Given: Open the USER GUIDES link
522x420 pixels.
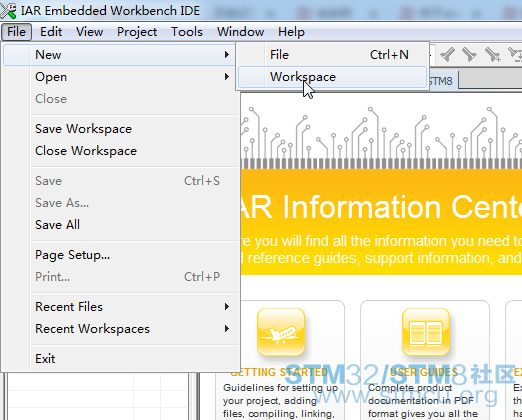Looking at the screenshot, I should 424,372.
